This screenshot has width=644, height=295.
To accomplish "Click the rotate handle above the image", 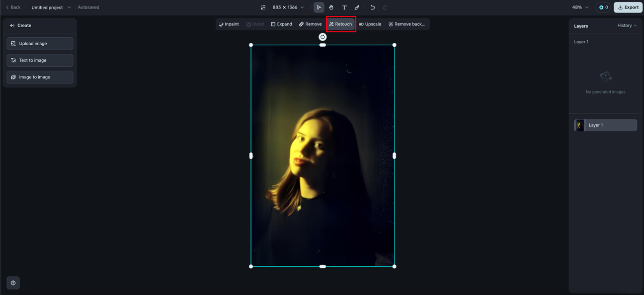I will (x=323, y=37).
